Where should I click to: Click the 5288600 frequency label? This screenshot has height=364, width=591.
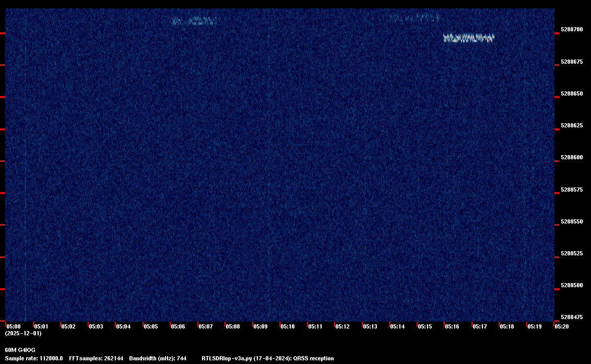[572, 157]
